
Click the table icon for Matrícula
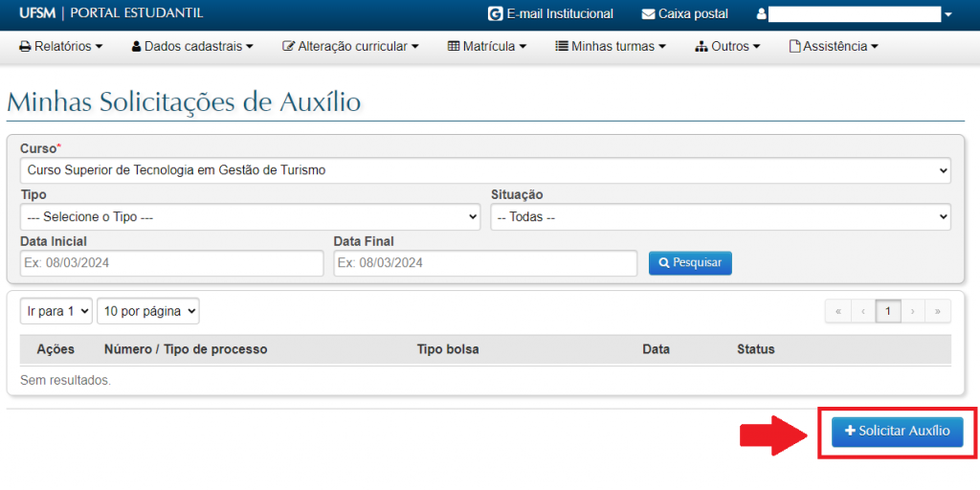coord(454,46)
